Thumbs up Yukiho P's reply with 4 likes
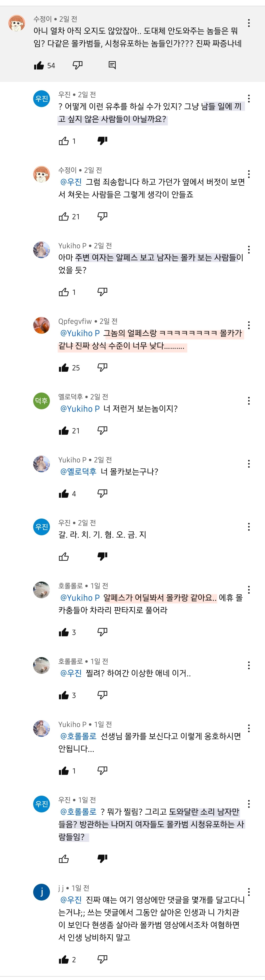 (64, 494)
